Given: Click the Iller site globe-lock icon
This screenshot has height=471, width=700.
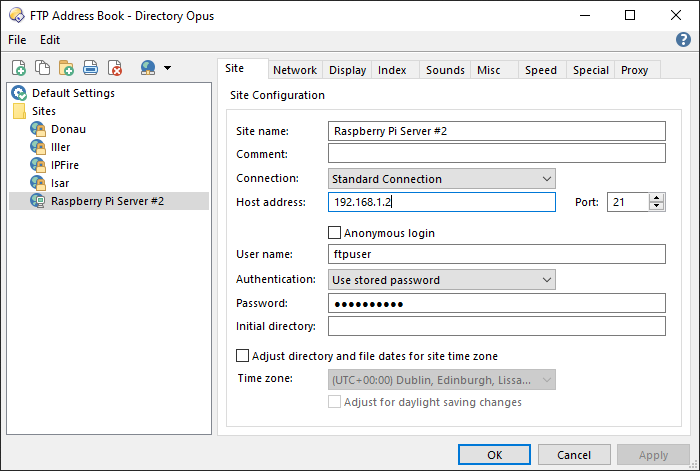Looking at the screenshot, I should tap(38, 147).
